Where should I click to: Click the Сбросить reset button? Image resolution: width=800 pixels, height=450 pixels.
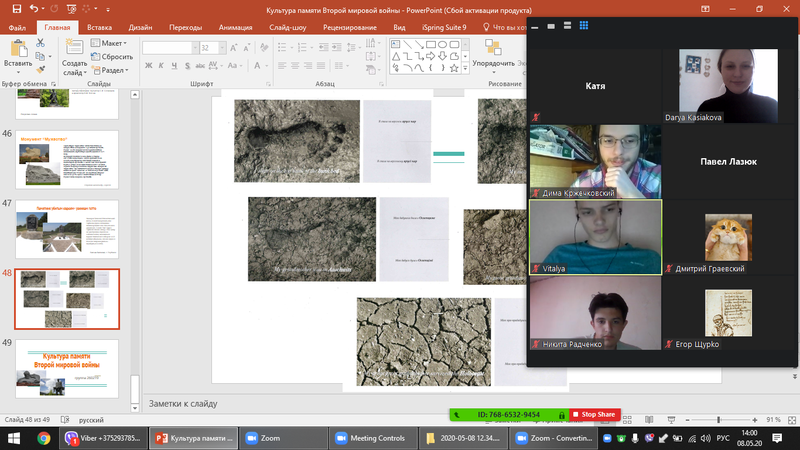point(112,57)
